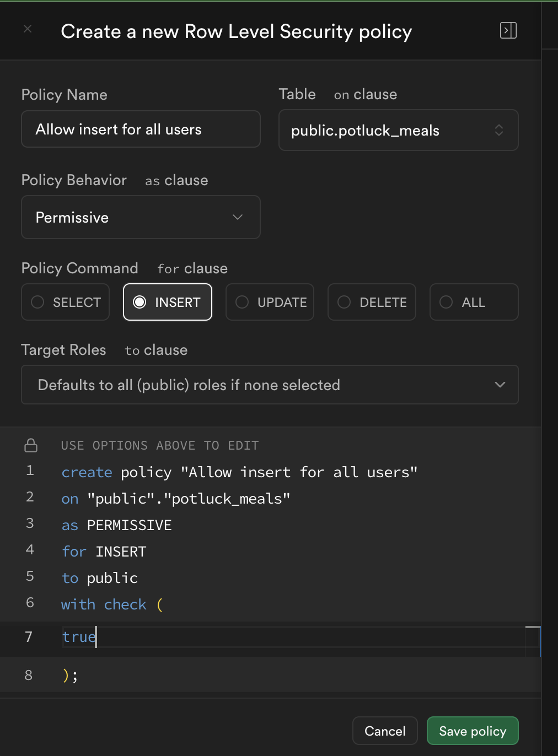The width and height of the screenshot is (558, 756).
Task: Click the Save policy button
Action: pyautogui.click(x=472, y=731)
